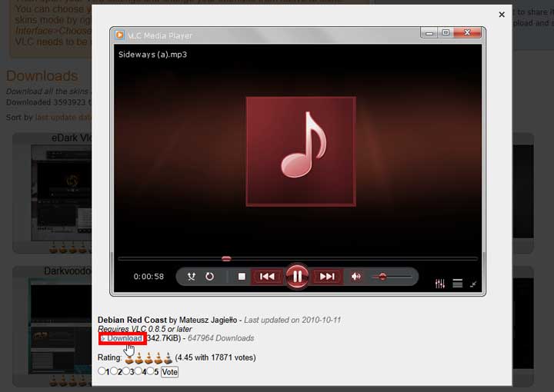The image size is (554, 392).
Task: Click the seek bar position handle
Action: tap(226, 258)
